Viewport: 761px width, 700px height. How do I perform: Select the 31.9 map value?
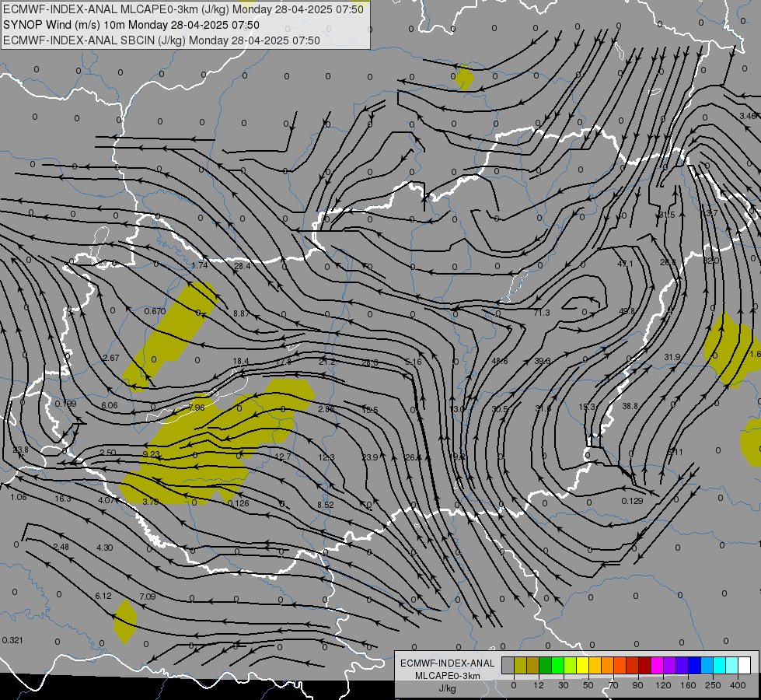[672, 357]
